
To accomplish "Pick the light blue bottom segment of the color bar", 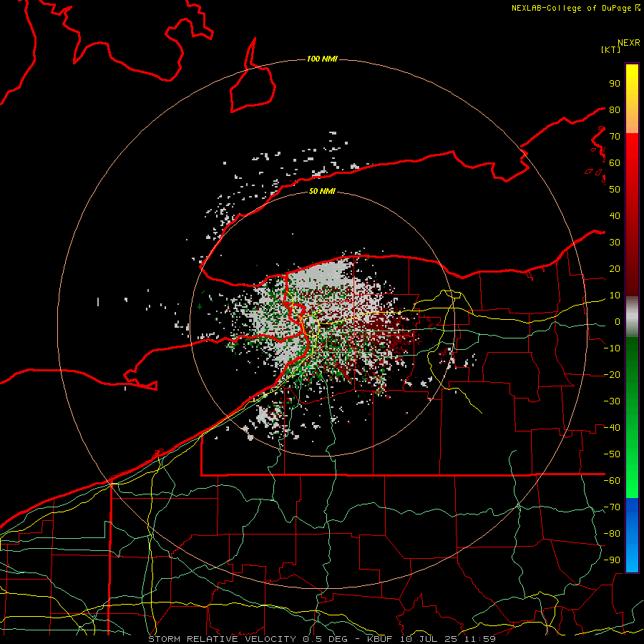I will coord(632,559).
